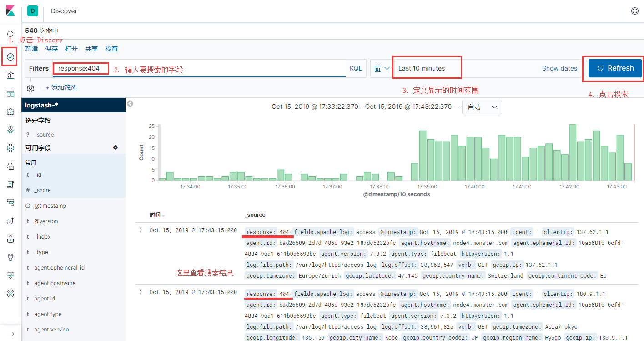644x341 pixels.
Task: Open the histogram interval dropdown
Action: [482, 107]
